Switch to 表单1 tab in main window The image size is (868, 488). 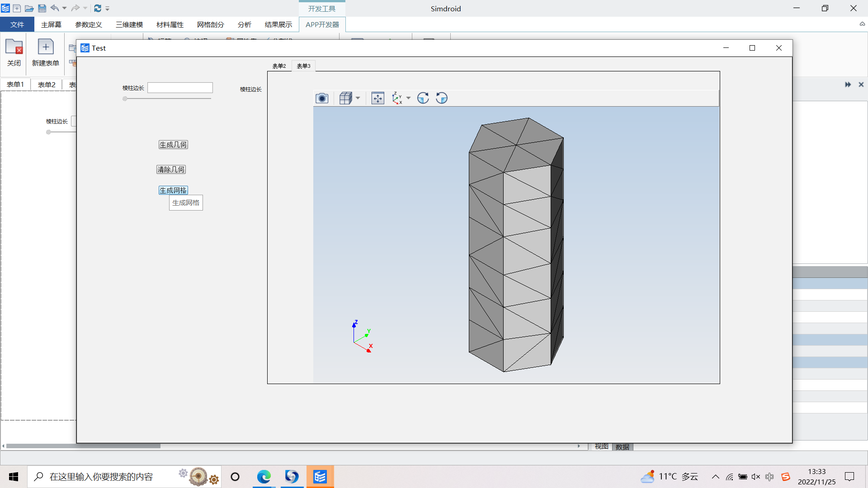15,84
